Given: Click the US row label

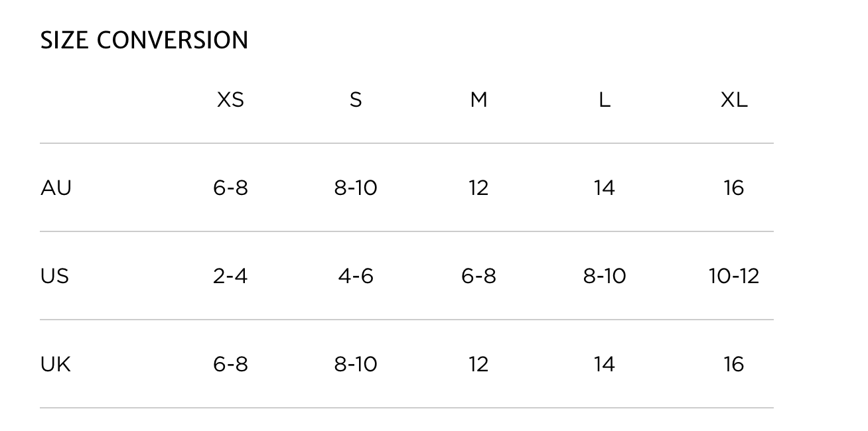Looking at the screenshot, I should [x=54, y=276].
